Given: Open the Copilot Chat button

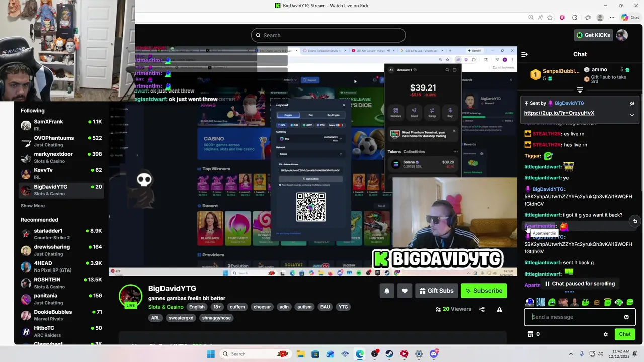Looking at the screenshot, I should (630, 18).
